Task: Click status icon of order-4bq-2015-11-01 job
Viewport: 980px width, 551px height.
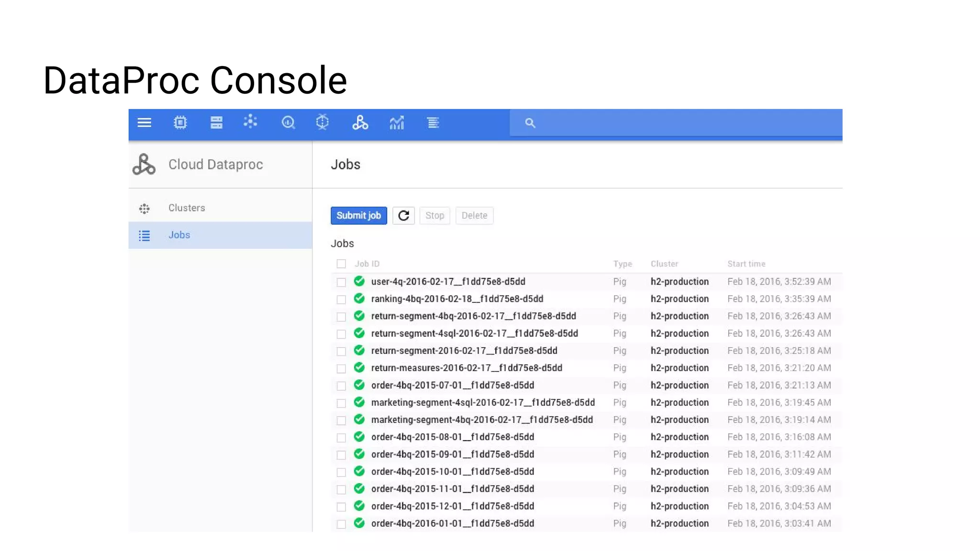Action: [x=359, y=488]
